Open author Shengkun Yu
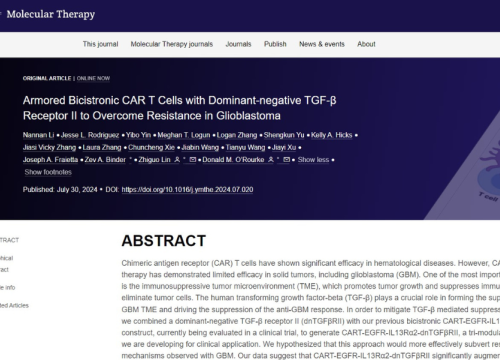 coord(284,135)
